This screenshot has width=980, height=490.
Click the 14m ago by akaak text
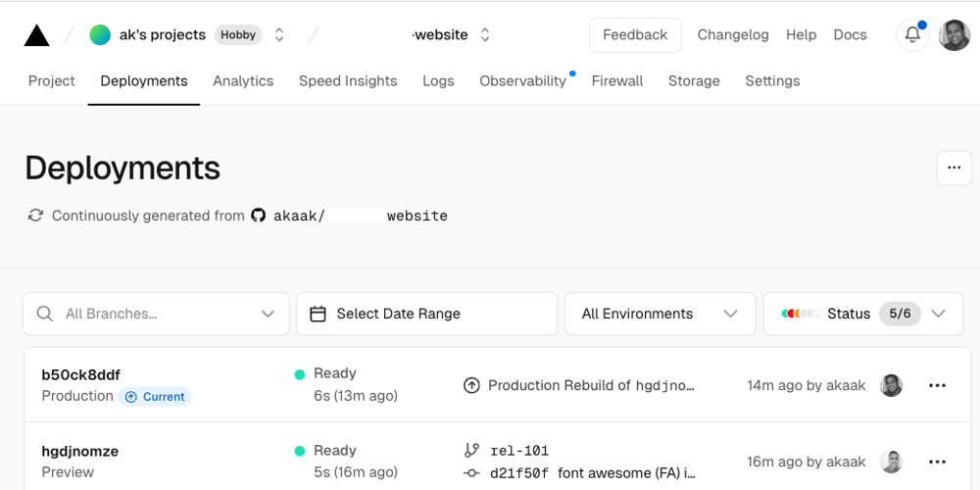point(807,385)
